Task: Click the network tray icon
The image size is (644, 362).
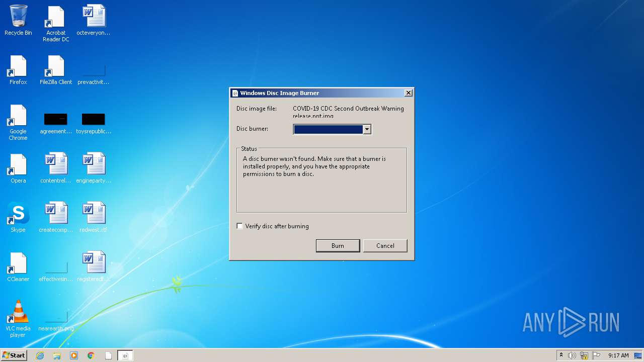Action: click(x=584, y=355)
